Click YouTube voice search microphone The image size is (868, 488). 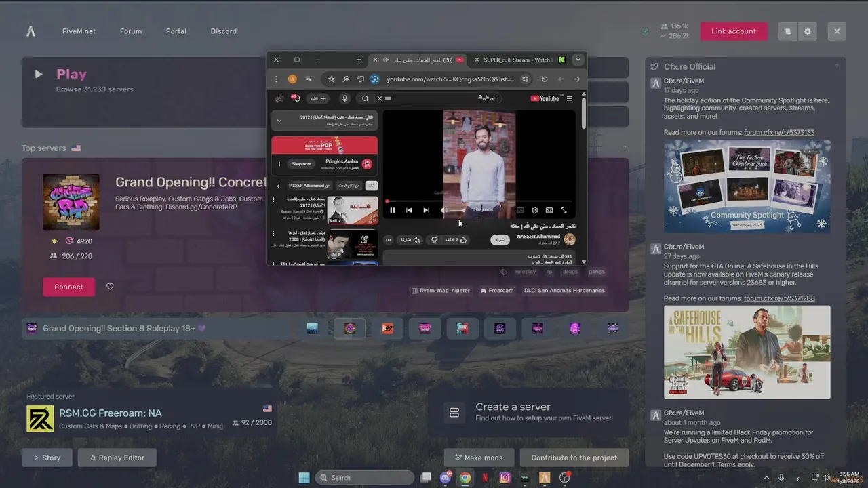point(344,98)
